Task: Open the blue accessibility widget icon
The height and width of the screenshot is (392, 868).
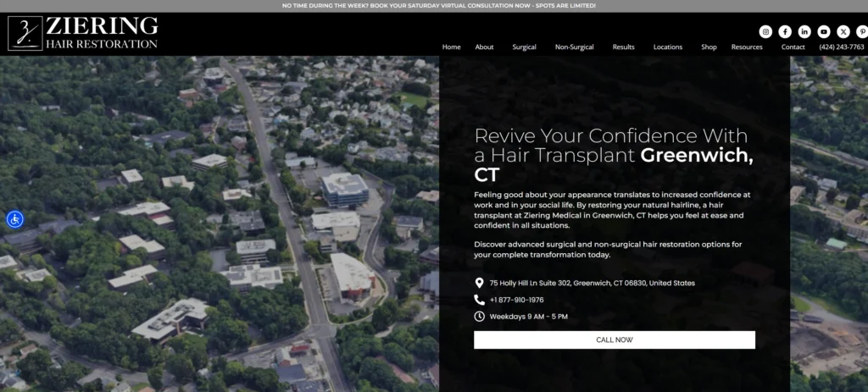Action: pyautogui.click(x=15, y=219)
